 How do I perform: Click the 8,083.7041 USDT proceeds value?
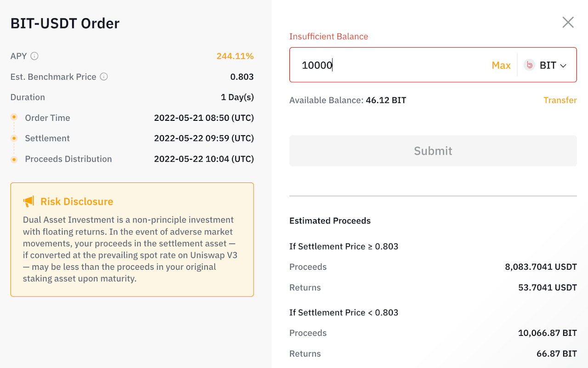coord(541,267)
